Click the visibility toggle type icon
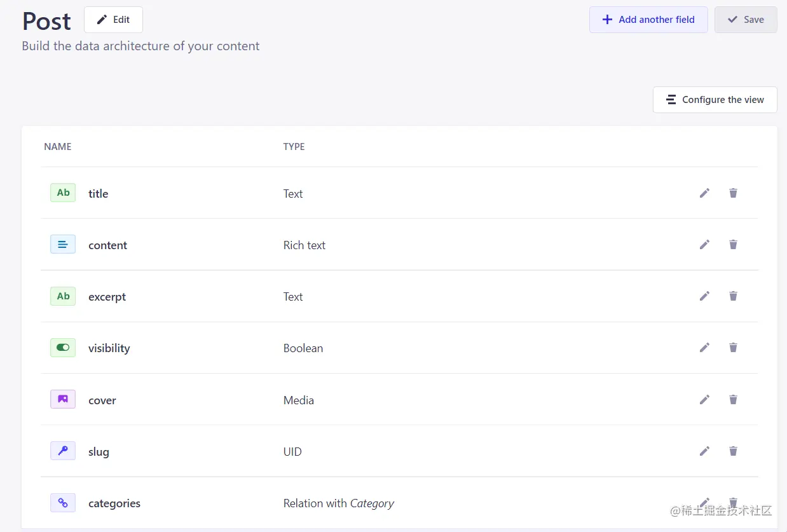 coord(63,348)
